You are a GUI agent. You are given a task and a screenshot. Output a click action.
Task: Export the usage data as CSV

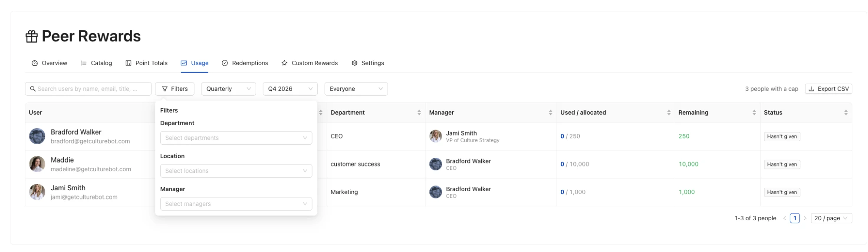[829, 89]
